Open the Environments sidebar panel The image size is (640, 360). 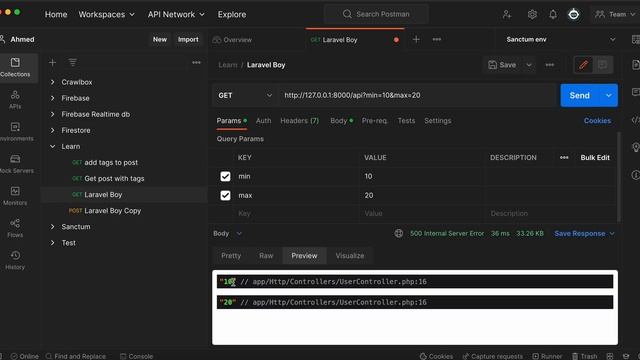[x=15, y=132]
